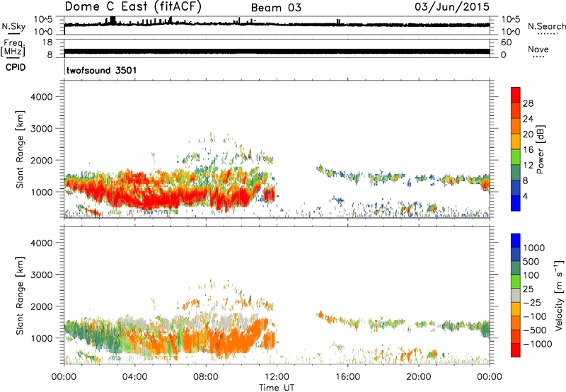Click the "24" power colorbar label
The image size is (566, 392).
528,119
